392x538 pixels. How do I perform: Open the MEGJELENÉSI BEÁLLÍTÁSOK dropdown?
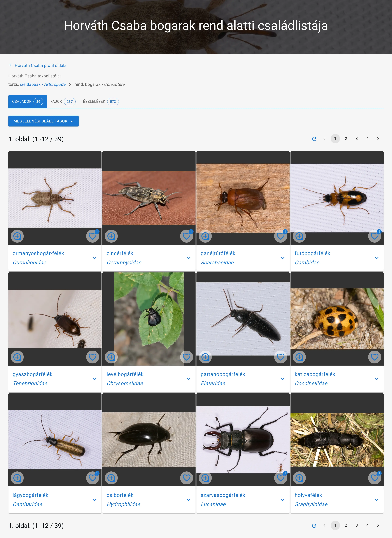pyautogui.click(x=43, y=121)
